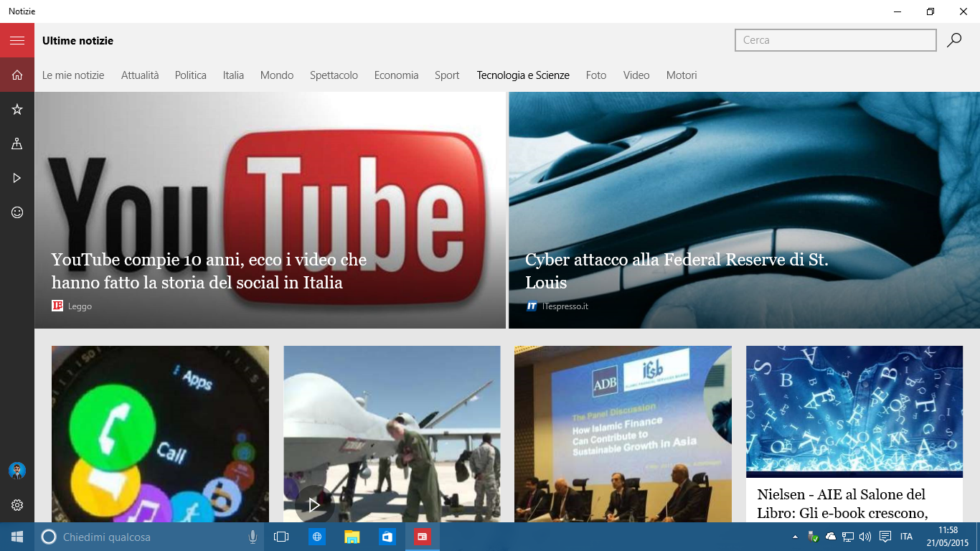Open Cyber attacco alla Federal Reserve headline
The height and width of the screenshot is (551, 980).
[677, 271]
